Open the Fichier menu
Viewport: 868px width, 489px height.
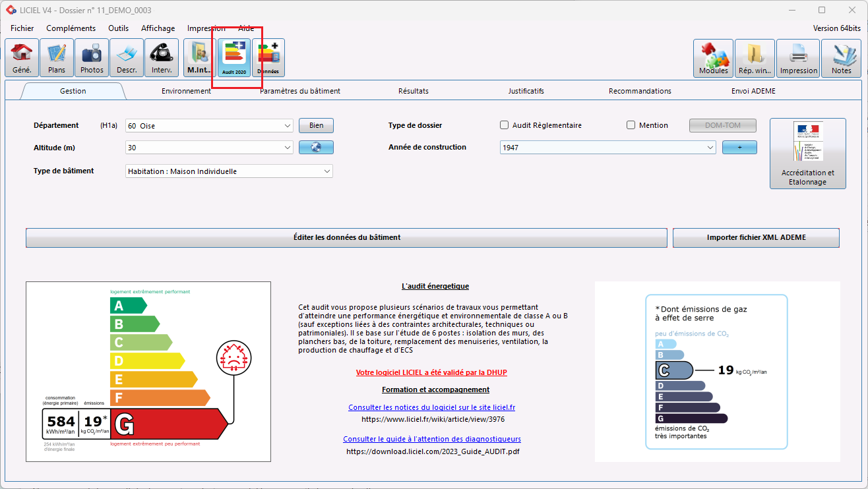pos(22,28)
